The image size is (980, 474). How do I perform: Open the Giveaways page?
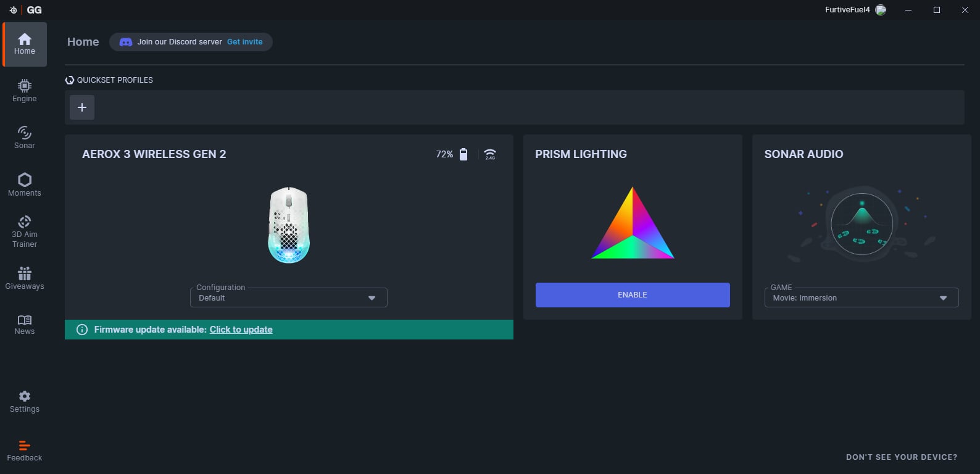pos(25,278)
